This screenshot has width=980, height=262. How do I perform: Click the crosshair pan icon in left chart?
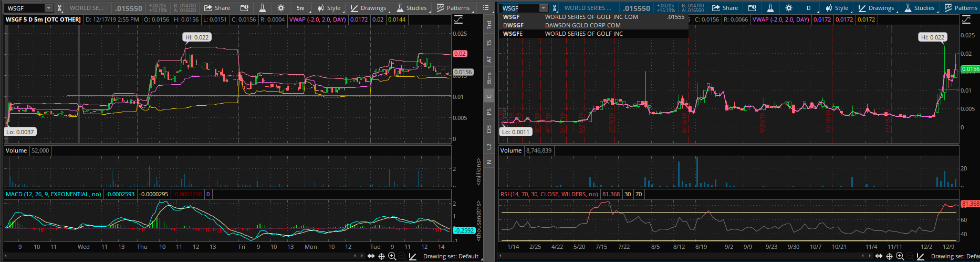(x=382, y=256)
